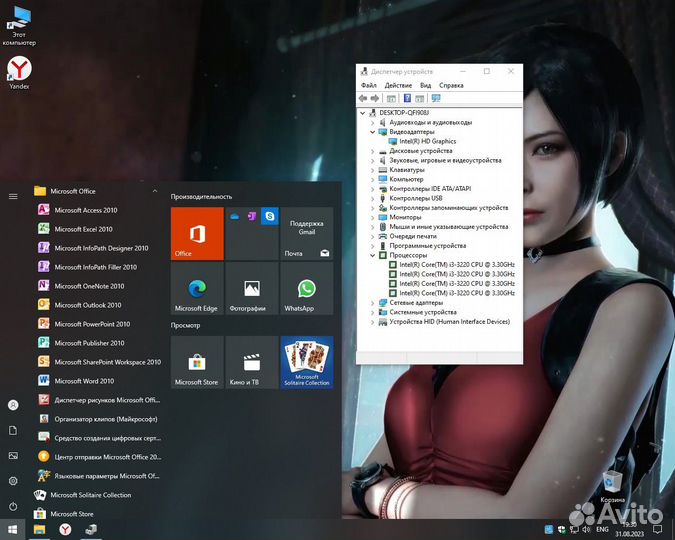Open the Файл menu in Device Manager
Viewport: 675px width, 540px height.
pos(368,85)
